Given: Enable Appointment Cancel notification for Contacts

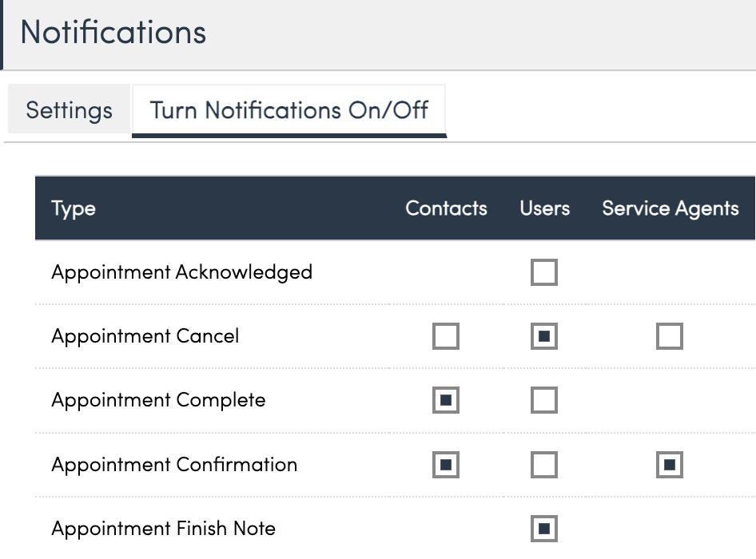Looking at the screenshot, I should tap(446, 336).
